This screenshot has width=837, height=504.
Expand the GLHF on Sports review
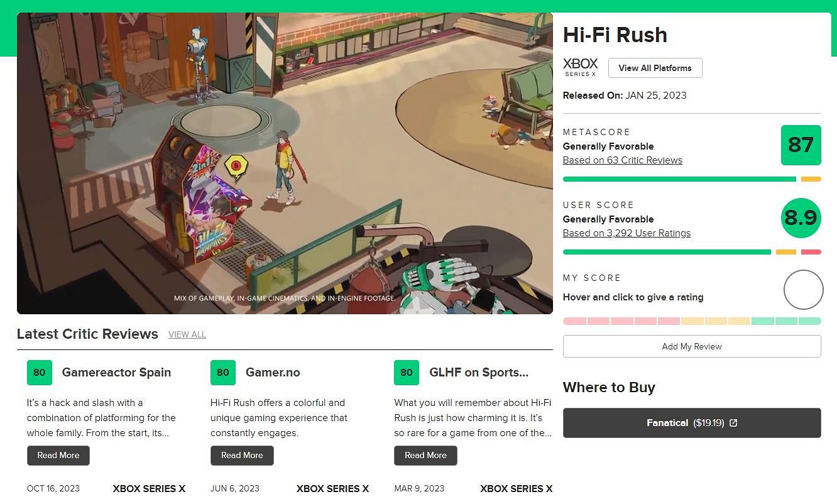(x=425, y=456)
